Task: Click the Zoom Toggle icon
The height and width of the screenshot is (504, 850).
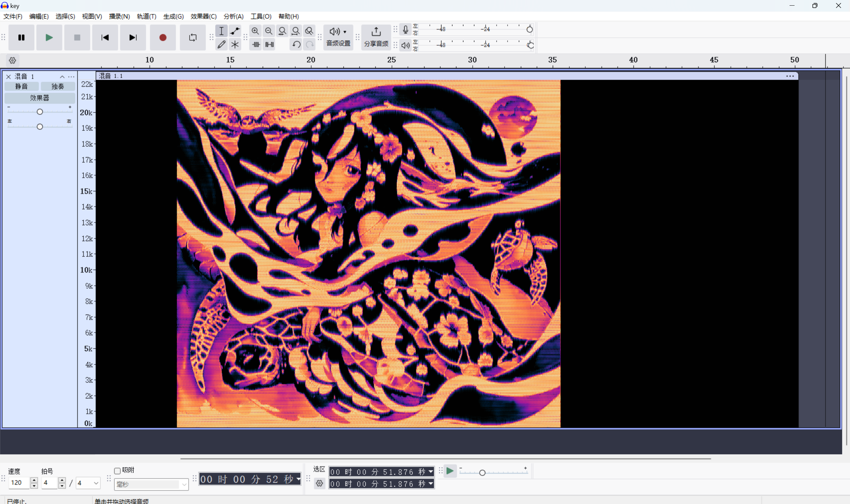Action: tap(309, 31)
